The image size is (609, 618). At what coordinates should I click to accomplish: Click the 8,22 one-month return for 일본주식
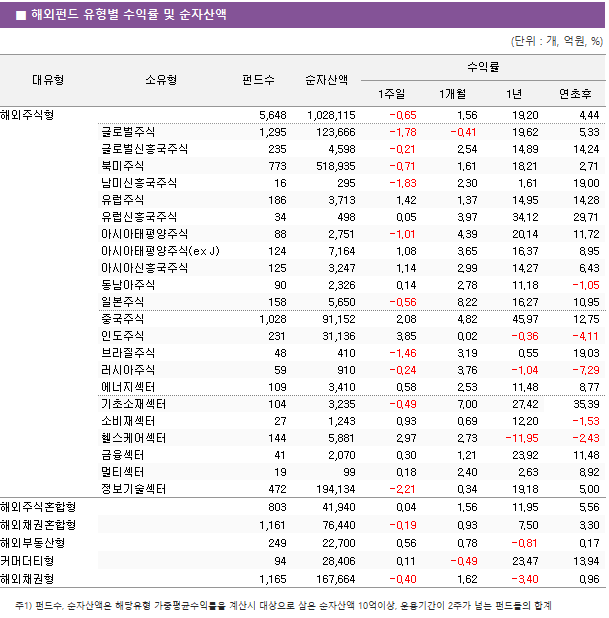click(x=467, y=302)
